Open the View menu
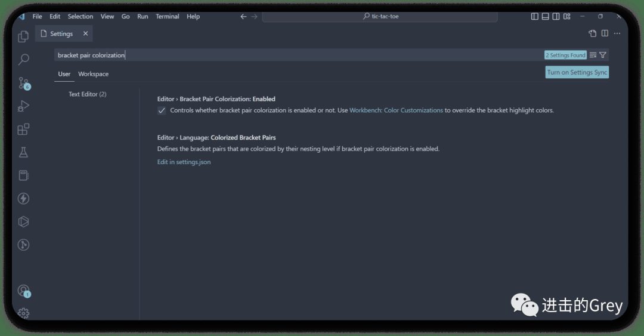 coord(107,17)
